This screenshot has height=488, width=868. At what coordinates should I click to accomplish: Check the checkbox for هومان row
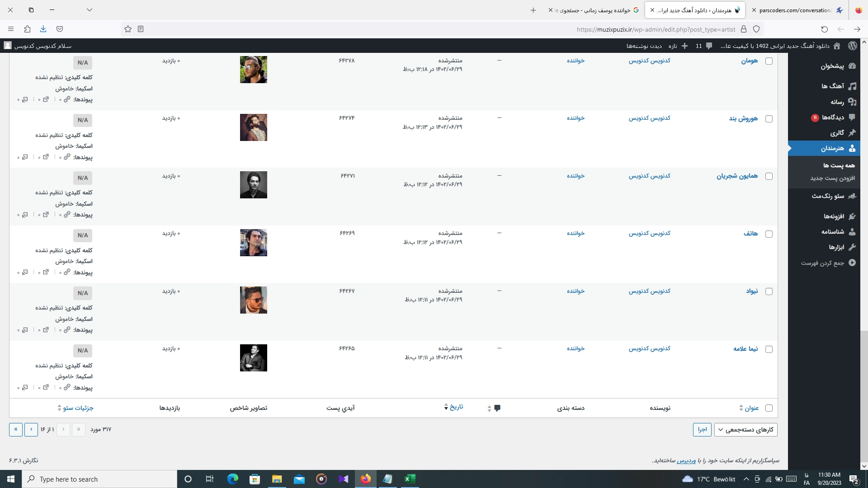tap(769, 61)
